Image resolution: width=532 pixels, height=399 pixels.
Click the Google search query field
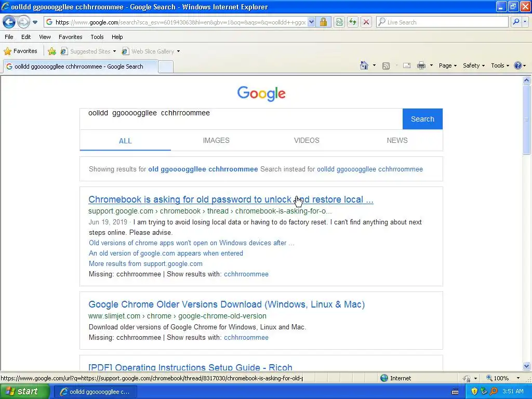(241, 119)
